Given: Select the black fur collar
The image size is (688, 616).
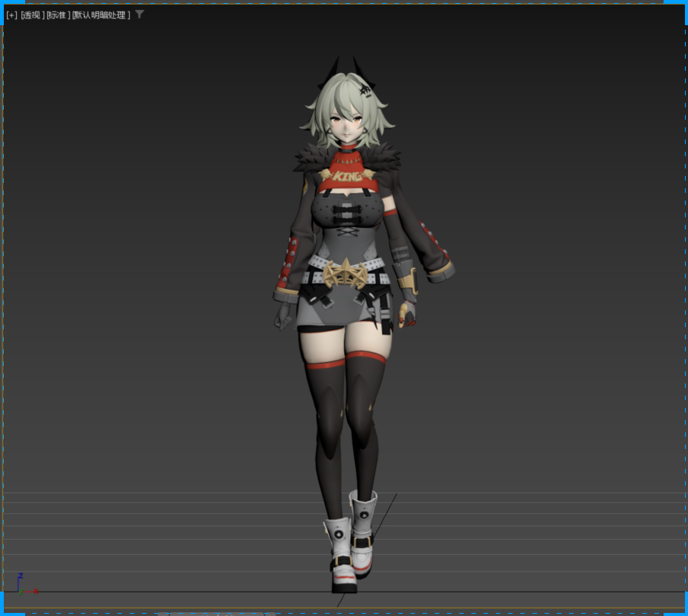Looking at the screenshot, I should click(346, 157).
